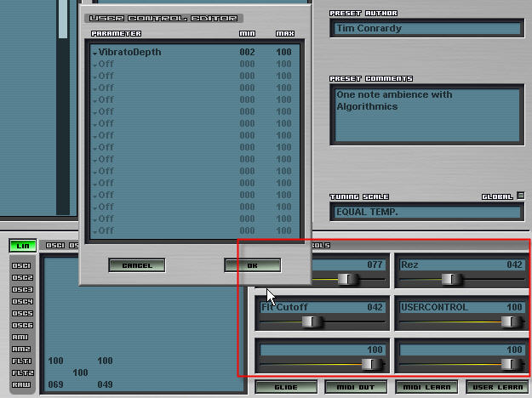Open the dropdown of the last Off row in the list
The image size is (532, 398).
point(95,232)
